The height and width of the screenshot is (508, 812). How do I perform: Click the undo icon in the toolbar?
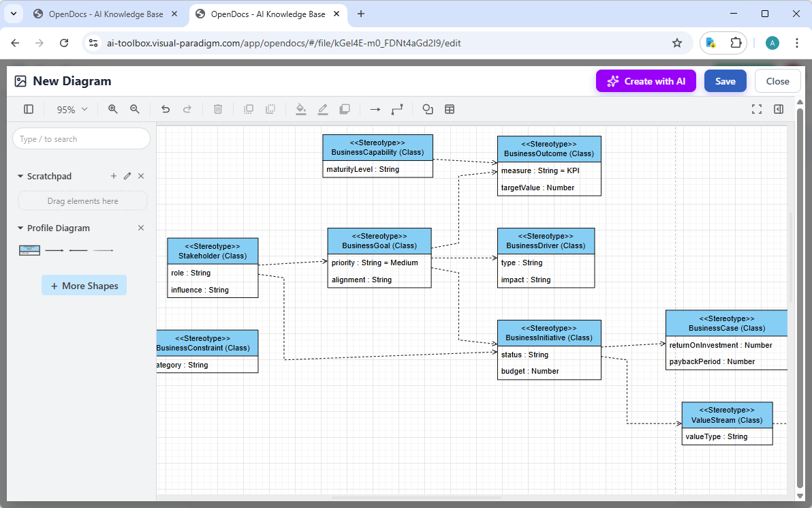(x=166, y=109)
